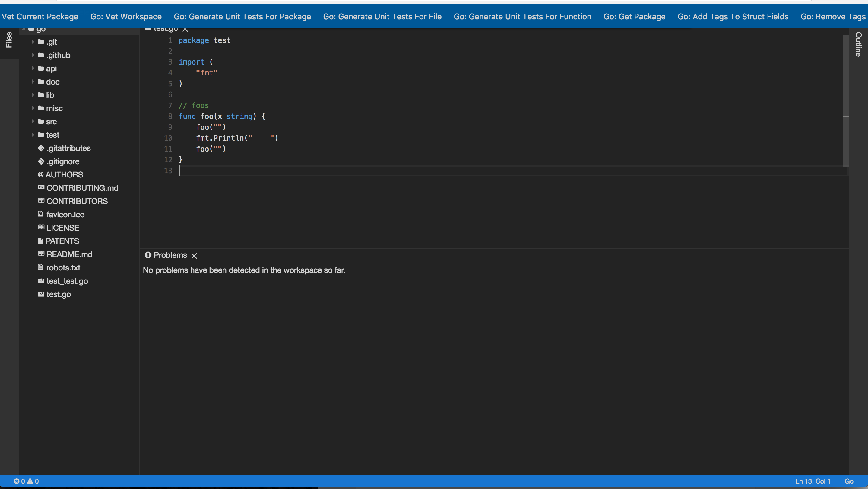The height and width of the screenshot is (489, 868).
Task: Click the README.md file icon
Action: coord(41,254)
